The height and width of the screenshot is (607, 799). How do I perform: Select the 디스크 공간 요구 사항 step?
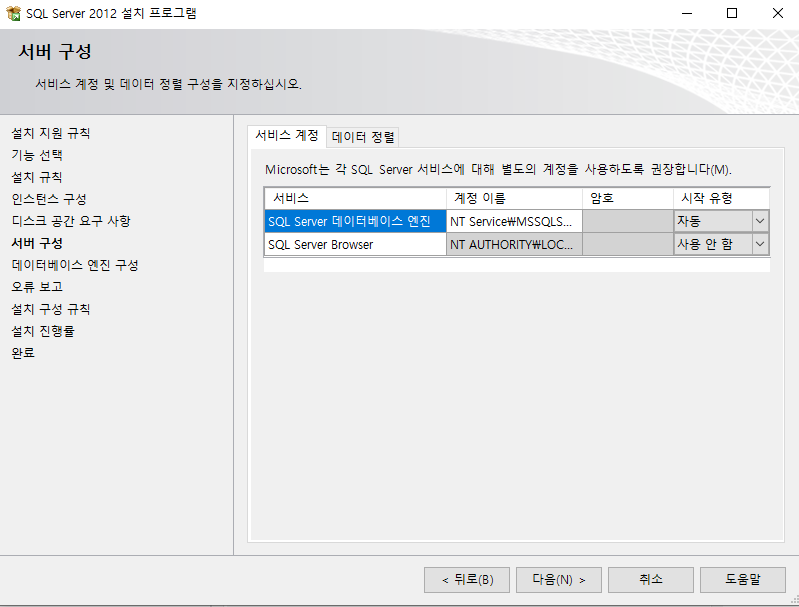[x=71, y=221]
